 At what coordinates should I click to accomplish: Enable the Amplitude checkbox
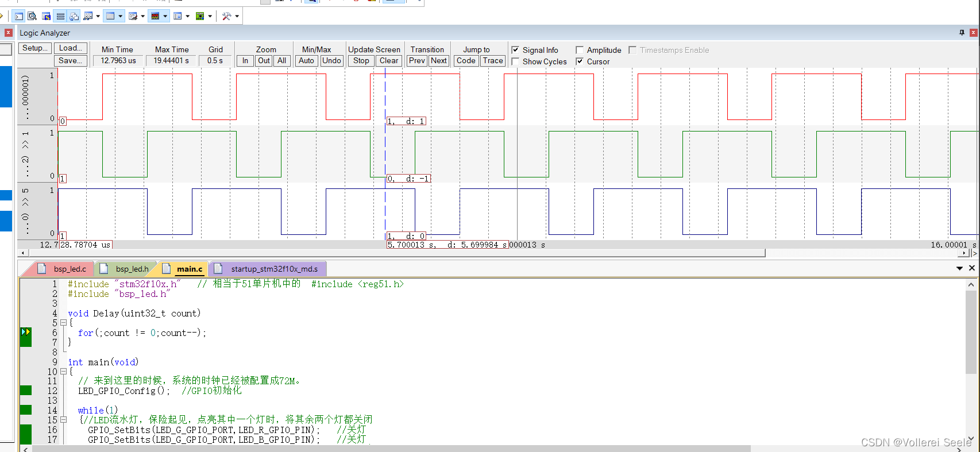click(x=580, y=50)
